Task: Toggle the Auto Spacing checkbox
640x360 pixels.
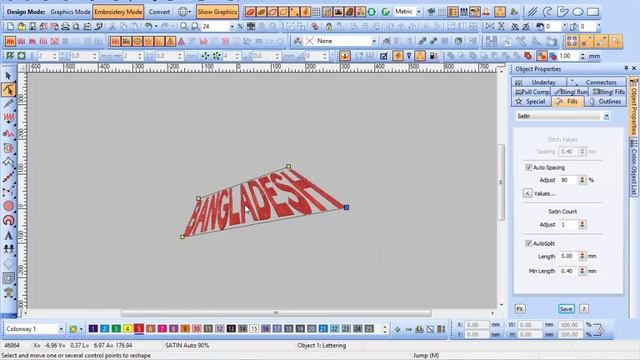Action: click(x=528, y=167)
